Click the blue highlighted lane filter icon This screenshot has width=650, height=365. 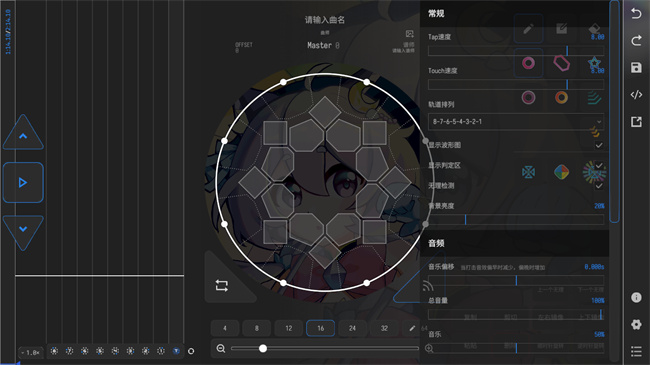click(176, 351)
